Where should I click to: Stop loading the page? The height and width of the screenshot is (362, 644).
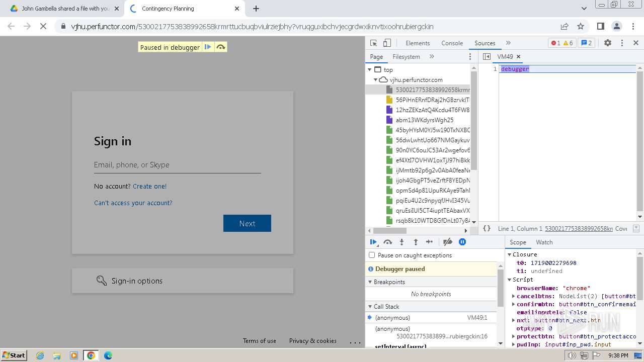click(43, 26)
